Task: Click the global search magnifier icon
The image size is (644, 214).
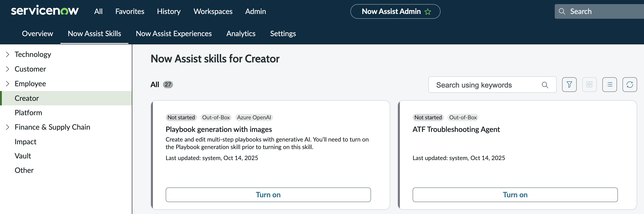Action: click(562, 11)
